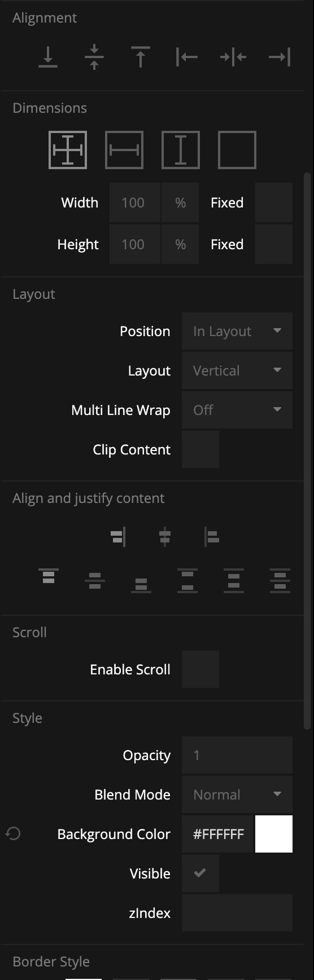Select the align vertical center icon

(x=94, y=57)
